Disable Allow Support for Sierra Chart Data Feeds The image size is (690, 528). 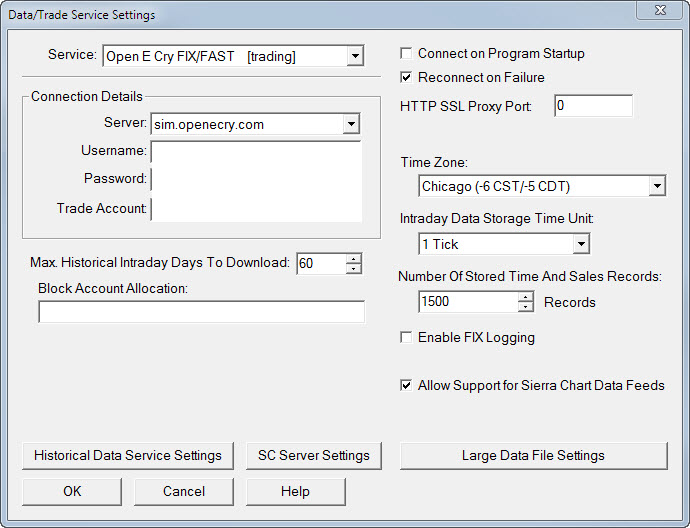click(407, 385)
